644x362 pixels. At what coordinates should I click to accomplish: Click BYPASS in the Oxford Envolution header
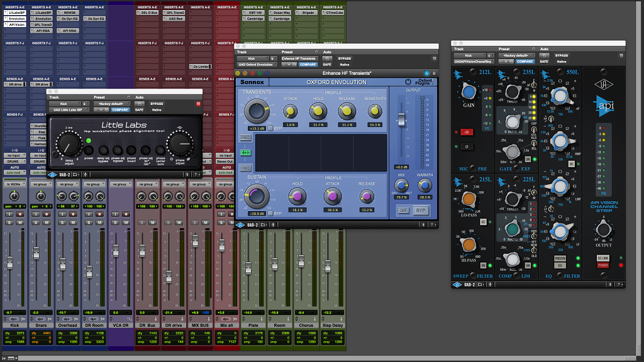tap(344, 58)
